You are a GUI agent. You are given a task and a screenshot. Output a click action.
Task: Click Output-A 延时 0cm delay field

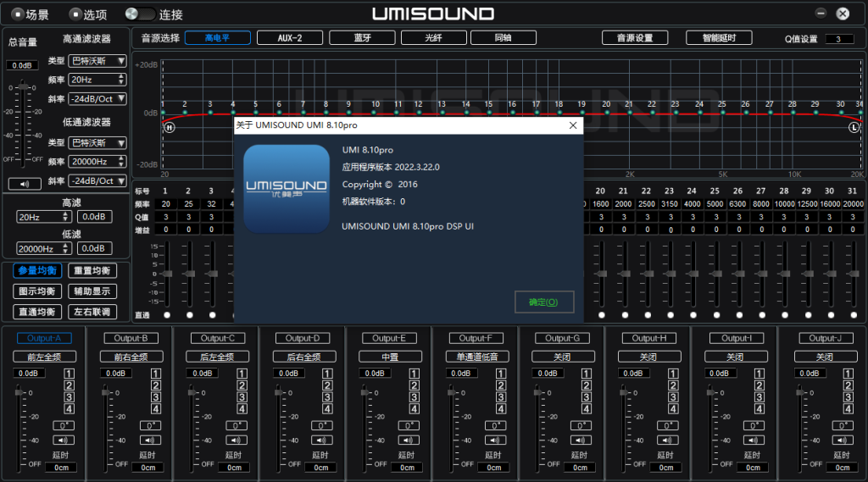(x=61, y=468)
